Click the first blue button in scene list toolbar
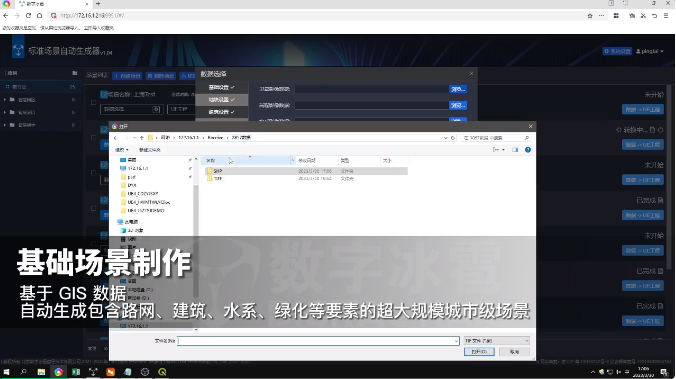 [128, 76]
